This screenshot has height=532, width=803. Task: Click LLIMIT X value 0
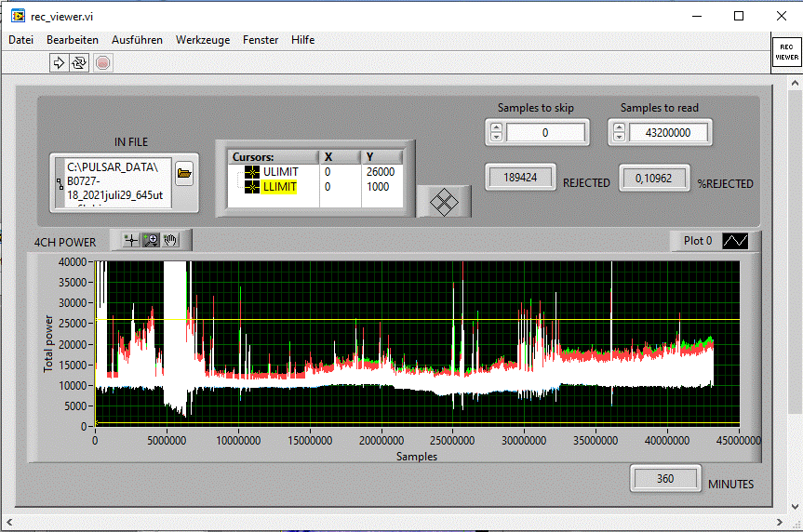(328, 187)
